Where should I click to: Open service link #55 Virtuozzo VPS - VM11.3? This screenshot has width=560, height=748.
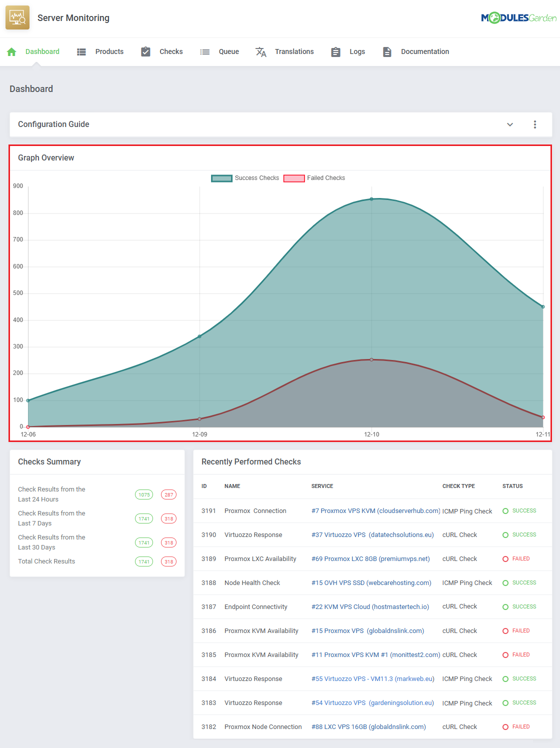[373, 679]
